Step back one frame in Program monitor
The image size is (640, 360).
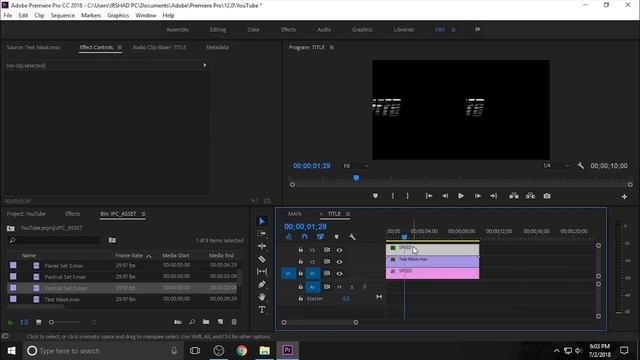click(x=445, y=196)
